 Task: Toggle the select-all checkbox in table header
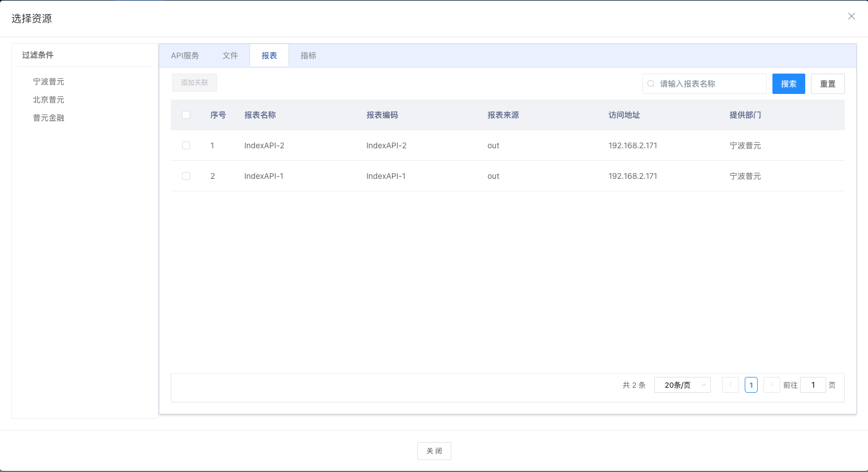pos(186,115)
